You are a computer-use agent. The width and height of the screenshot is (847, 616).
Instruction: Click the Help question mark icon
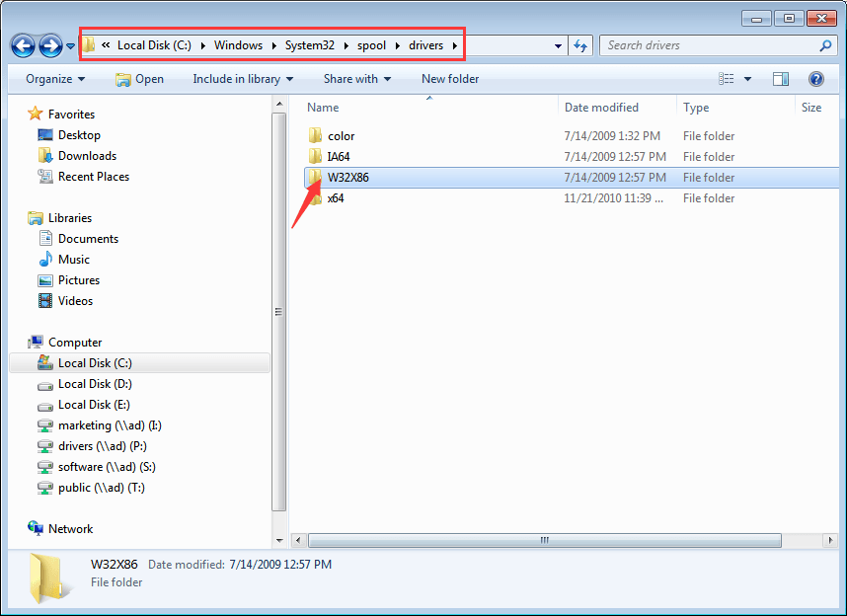(816, 79)
